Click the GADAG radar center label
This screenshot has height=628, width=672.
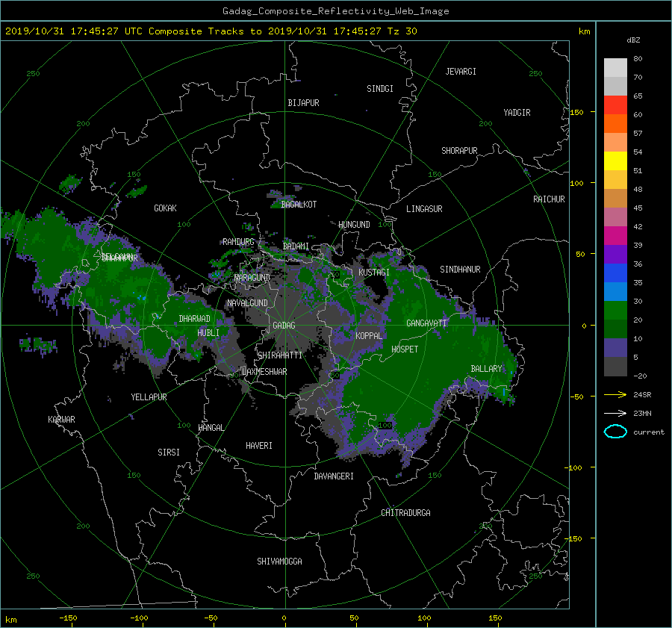tap(284, 326)
